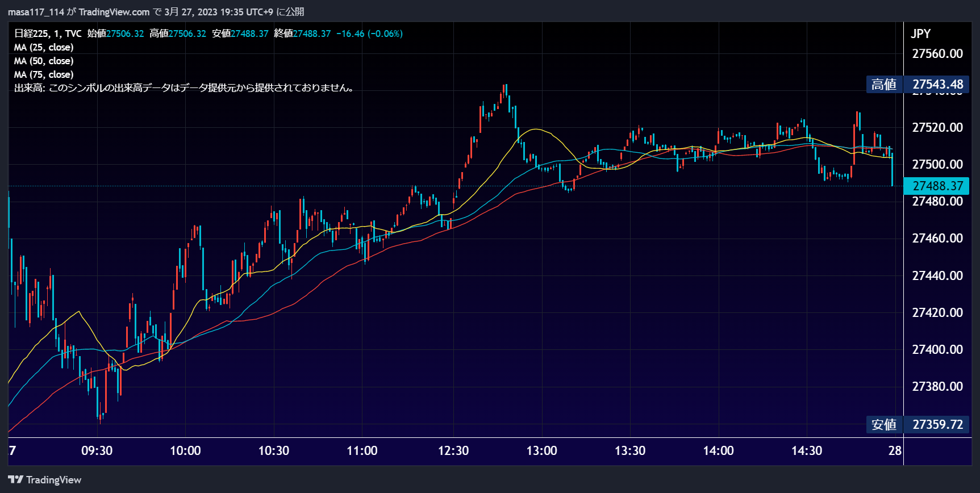980x493 pixels.
Task: Click the 27520.00 price axis label
Action: pos(937,127)
